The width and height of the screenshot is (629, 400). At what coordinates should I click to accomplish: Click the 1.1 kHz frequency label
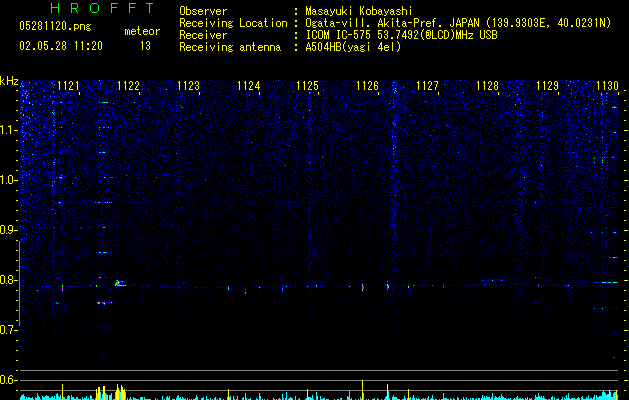[8, 130]
